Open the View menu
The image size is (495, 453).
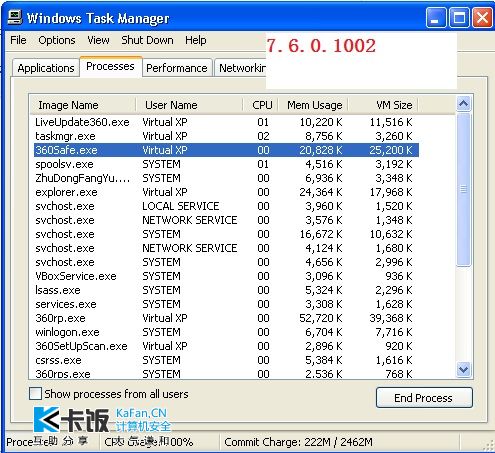pos(98,40)
